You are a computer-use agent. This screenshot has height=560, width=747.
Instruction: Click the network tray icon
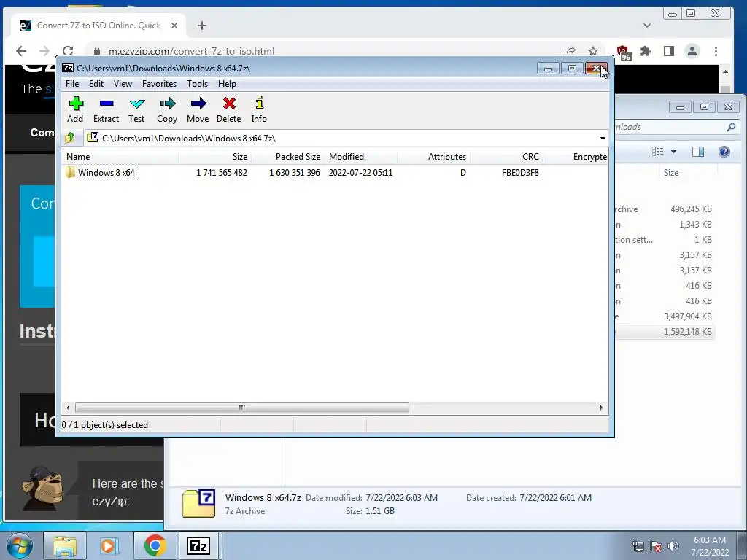(638, 546)
